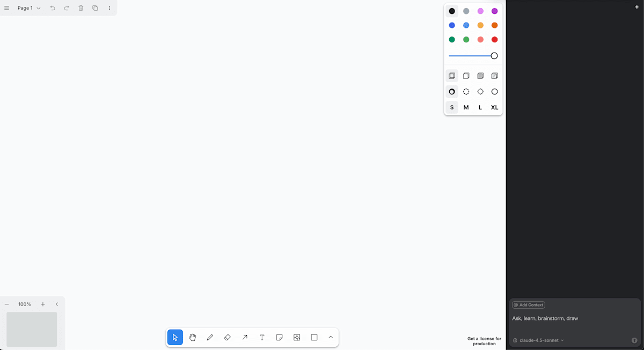644x350 pixels.
Task: Undo the last action
Action: 53,8
